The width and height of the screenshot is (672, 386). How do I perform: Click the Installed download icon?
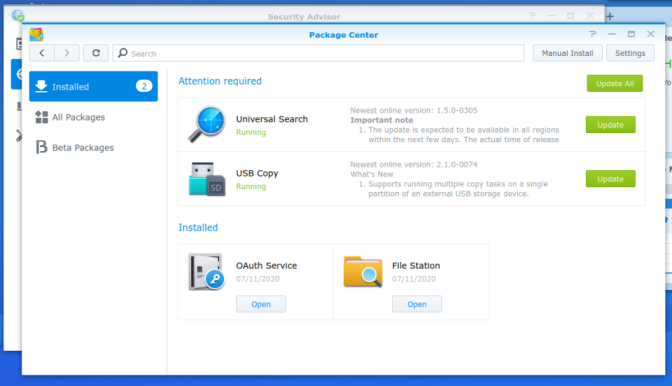coord(41,86)
